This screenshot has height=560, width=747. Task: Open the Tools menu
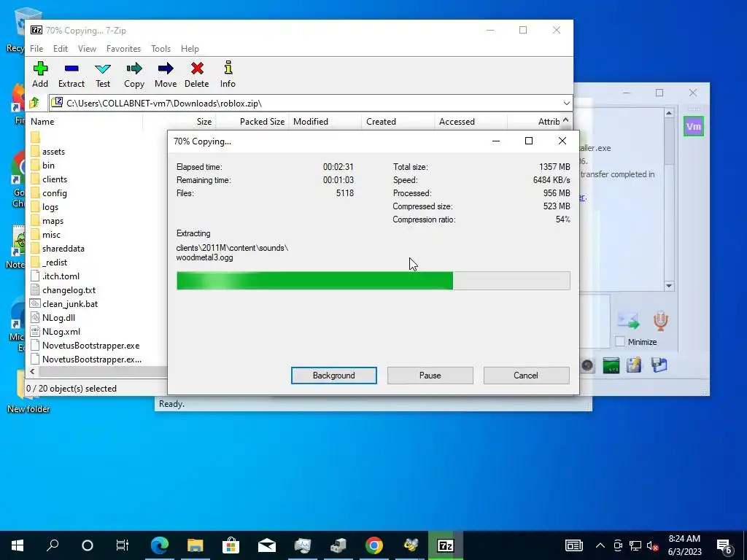[160, 49]
